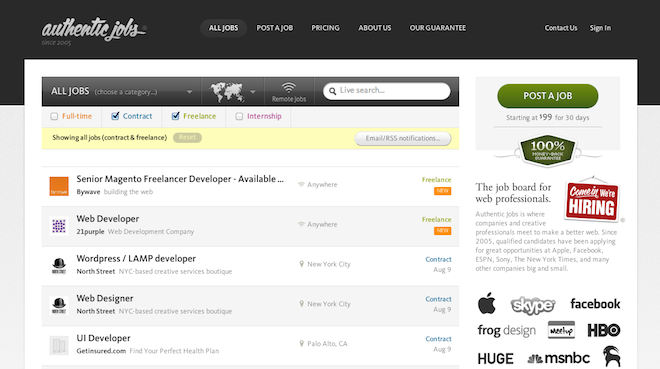
Task: Click the map pin icon beside Palo Alto, CA
Action: (301, 344)
